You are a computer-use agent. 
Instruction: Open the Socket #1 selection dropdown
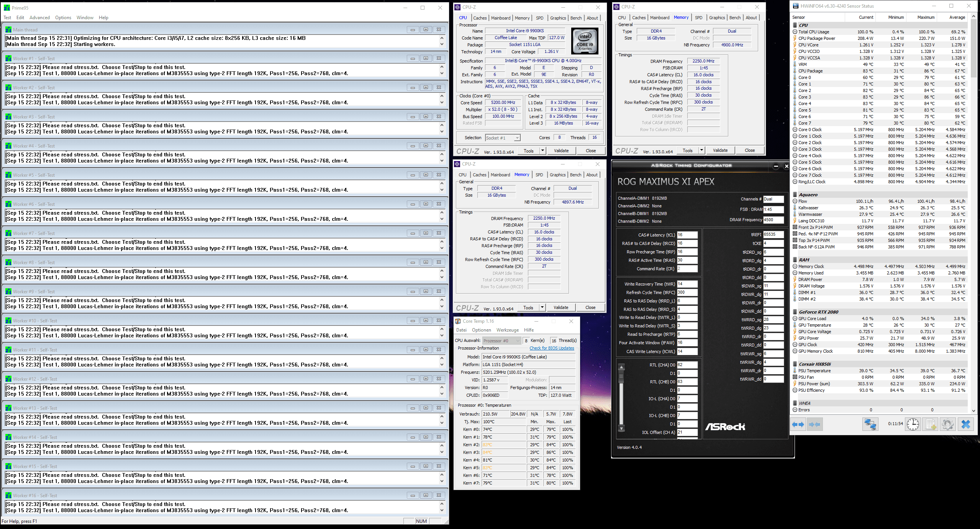[x=517, y=138]
